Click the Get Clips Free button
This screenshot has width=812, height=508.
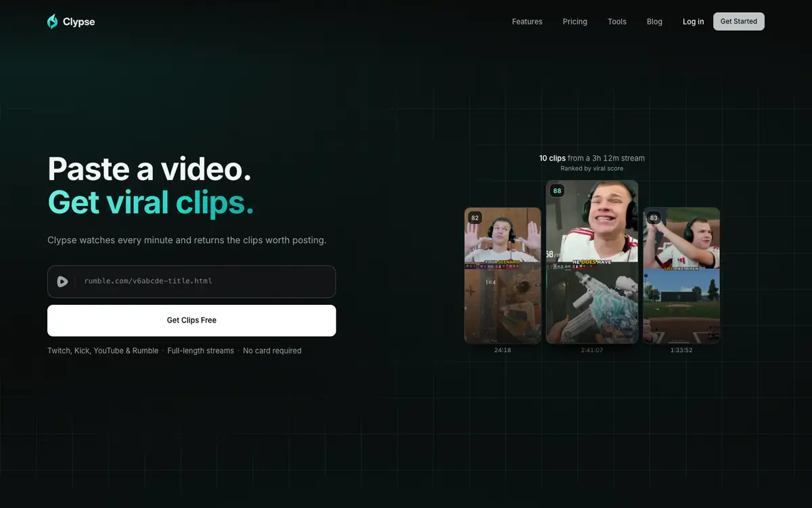[191, 320]
